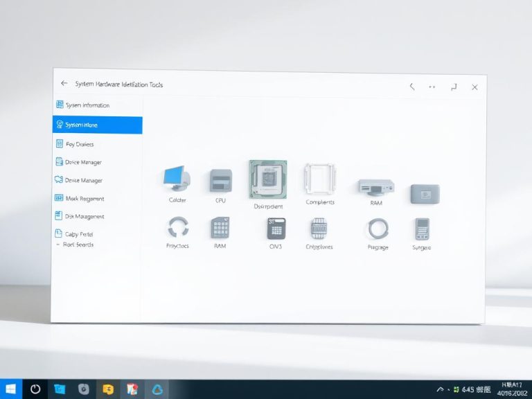532x399 pixels.
Task: Click the ON3 label text
Action: pyautogui.click(x=276, y=247)
